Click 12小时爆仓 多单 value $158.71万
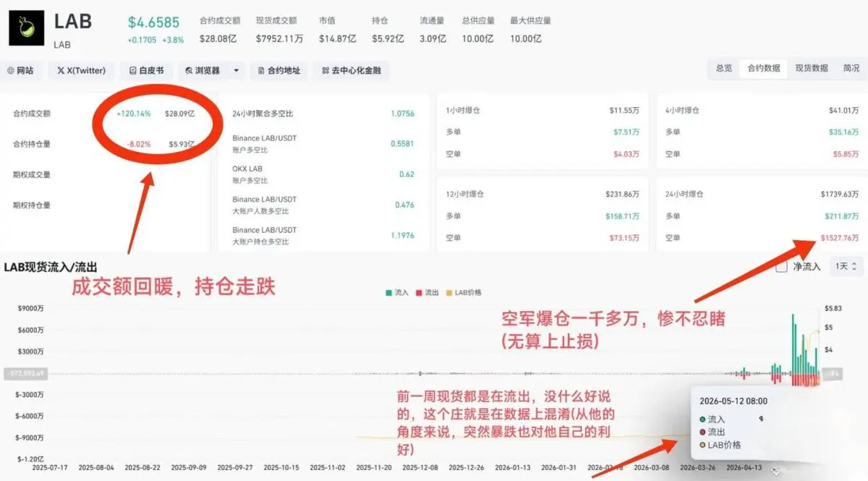The height and width of the screenshot is (481, 868). [623, 216]
